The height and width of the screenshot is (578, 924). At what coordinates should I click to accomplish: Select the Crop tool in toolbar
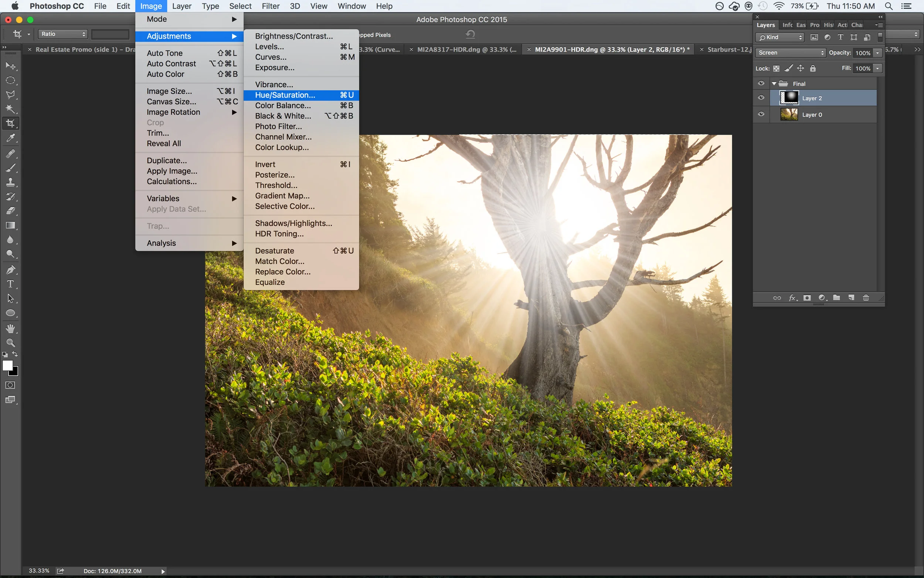10,123
